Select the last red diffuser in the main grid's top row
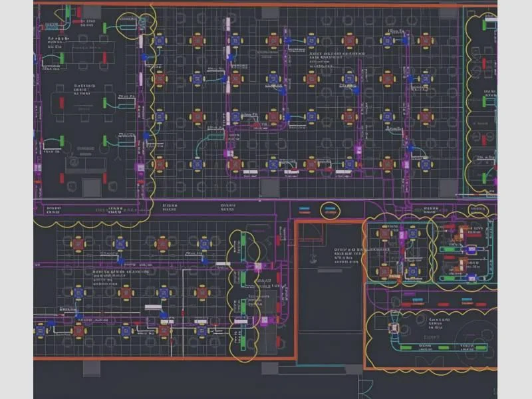532x399 pixels. [x=426, y=41]
